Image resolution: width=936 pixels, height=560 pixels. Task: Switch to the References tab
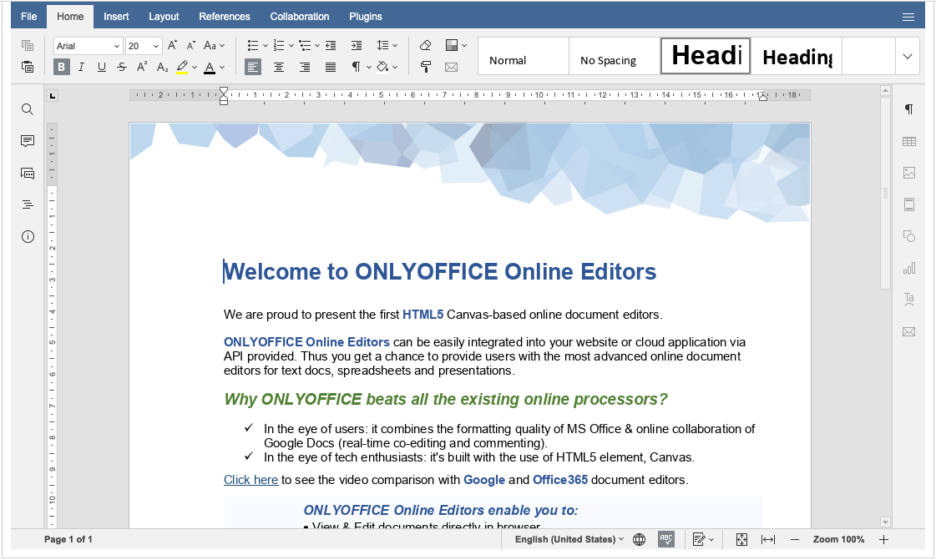pos(225,17)
